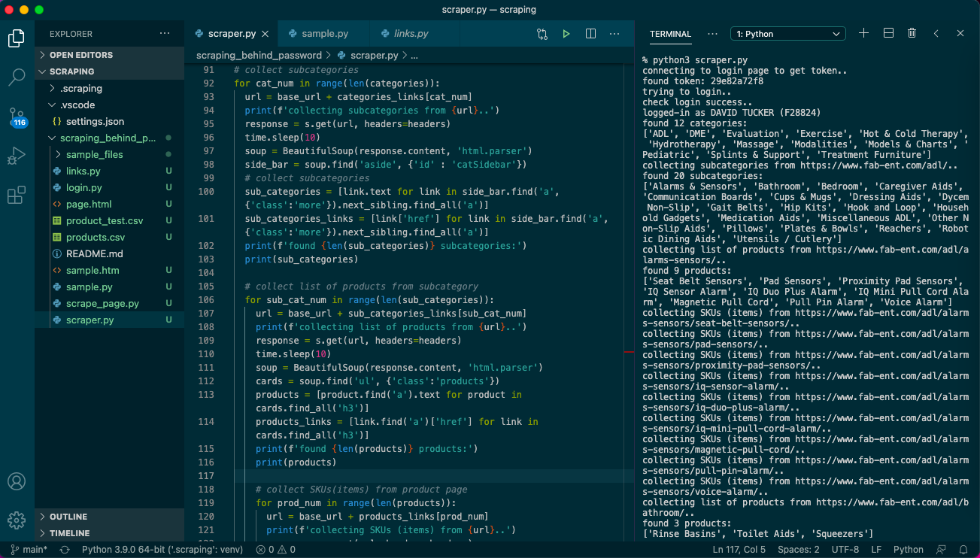Click Python 3.9.0 interpreter selector
This screenshot has height=558, width=980.
pos(163,550)
